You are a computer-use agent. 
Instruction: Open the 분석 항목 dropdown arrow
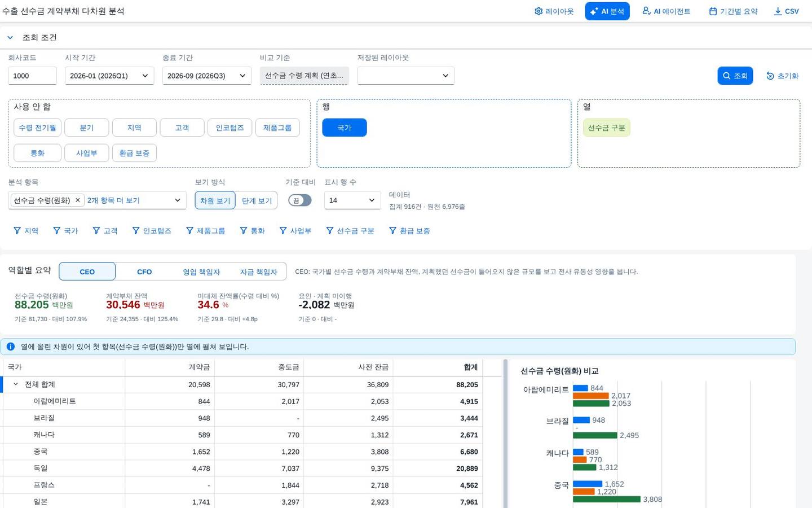(x=177, y=200)
